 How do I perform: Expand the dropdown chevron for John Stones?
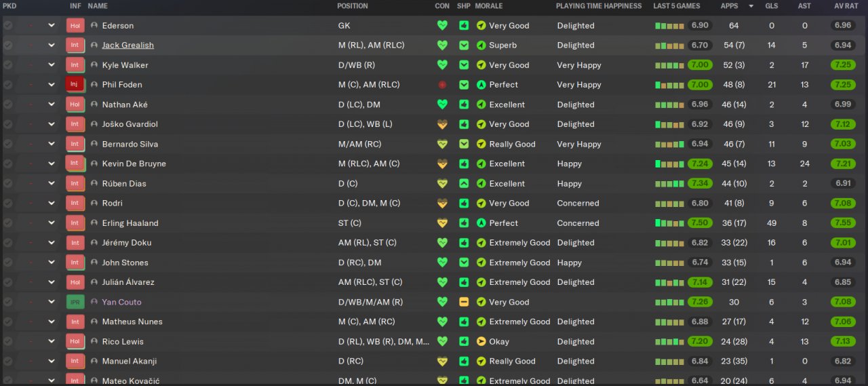click(x=52, y=263)
